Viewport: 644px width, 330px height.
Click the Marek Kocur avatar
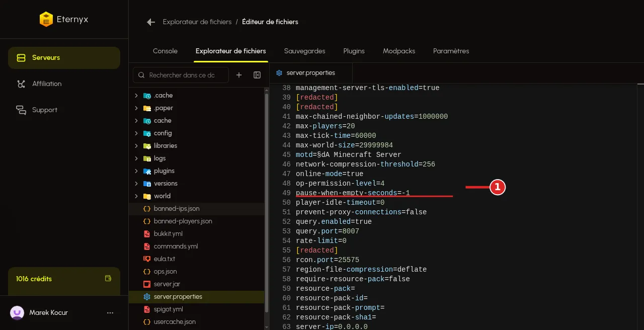(x=17, y=313)
